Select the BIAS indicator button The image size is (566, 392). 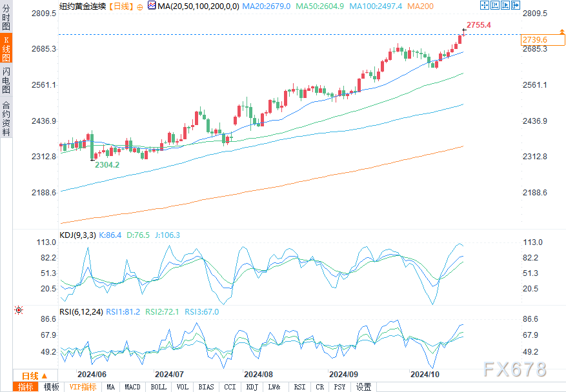[x=207, y=387]
